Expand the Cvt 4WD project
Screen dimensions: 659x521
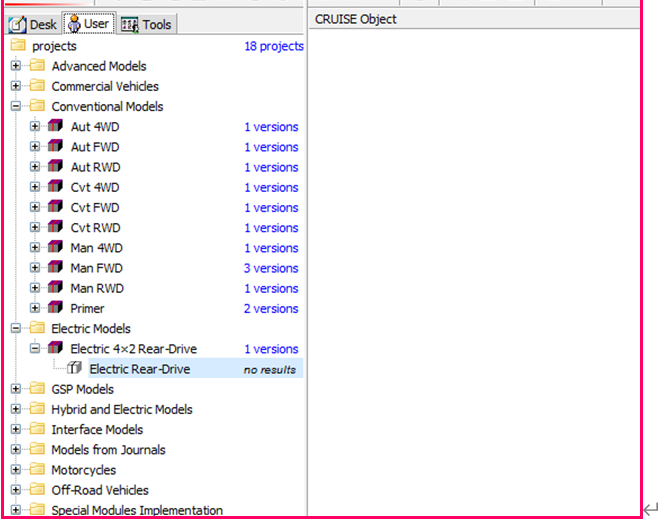pyautogui.click(x=35, y=187)
